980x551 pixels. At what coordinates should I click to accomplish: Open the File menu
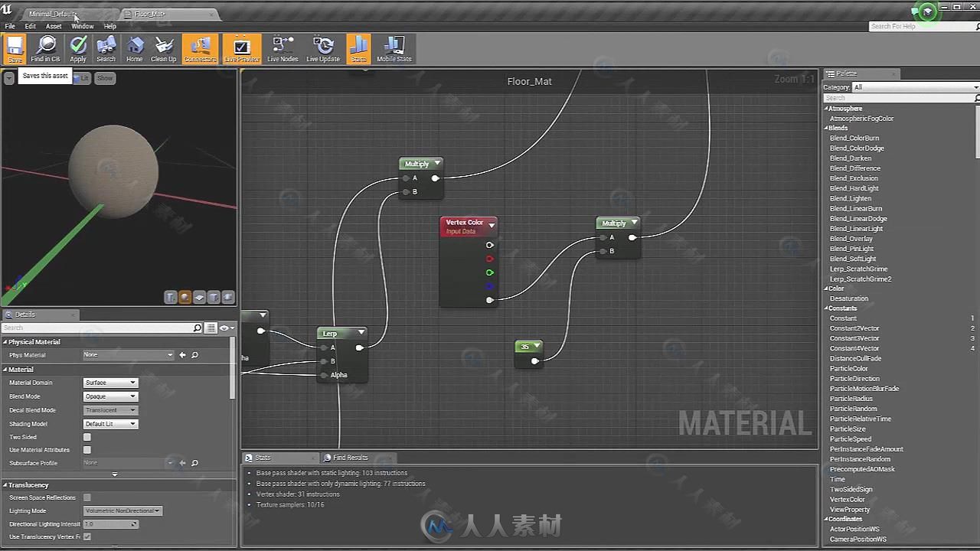tap(10, 26)
